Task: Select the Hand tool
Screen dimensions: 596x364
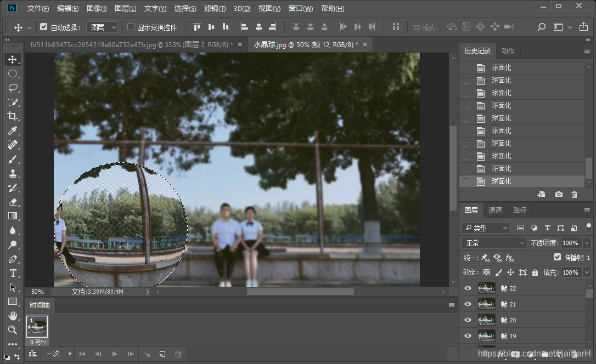Action: [13, 316]
